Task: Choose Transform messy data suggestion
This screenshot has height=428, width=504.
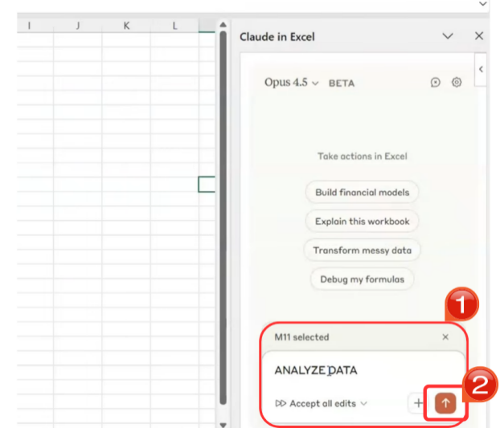Action: click(x=362, y=250)
